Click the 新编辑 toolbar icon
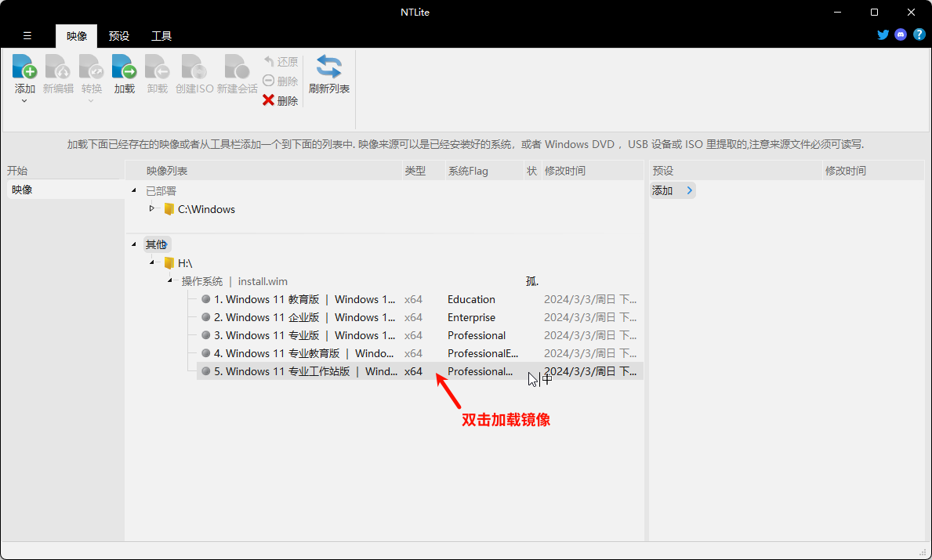Image resolution: width=932 pixels, height=560 pixels. 58,67
